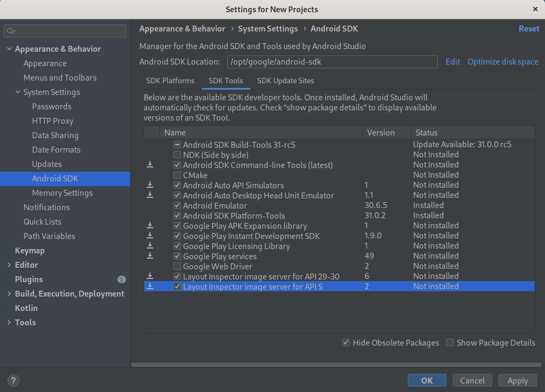Click 'Update Available: 31.0.0 rc5' status text

point(462,145)
